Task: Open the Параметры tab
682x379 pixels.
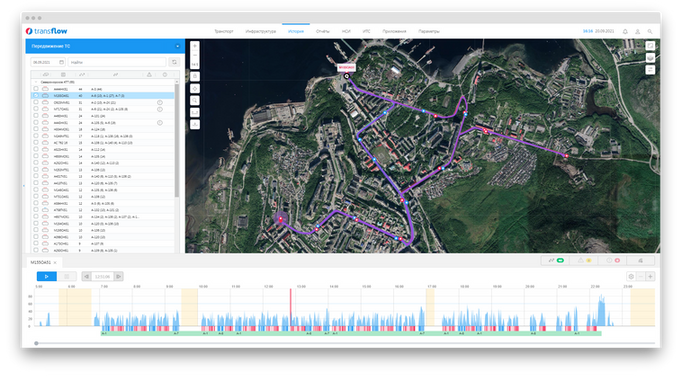Action: [x=429, y=31]
